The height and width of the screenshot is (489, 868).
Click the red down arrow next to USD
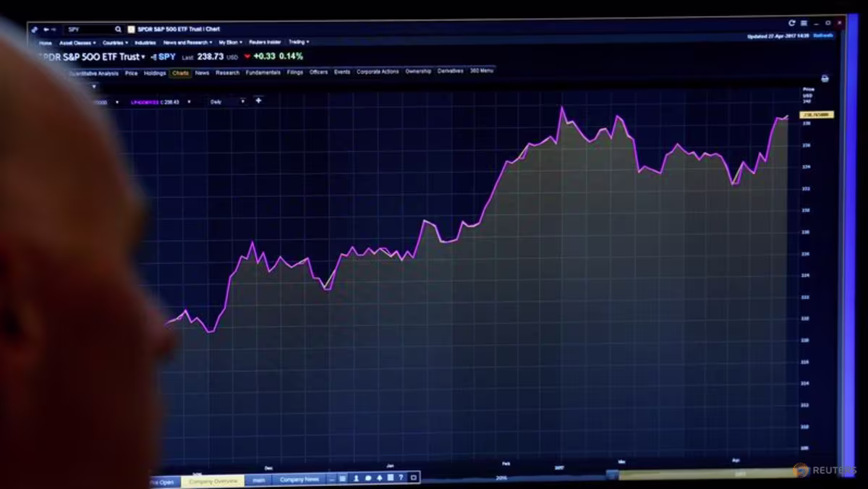click(x=247, y=56)
